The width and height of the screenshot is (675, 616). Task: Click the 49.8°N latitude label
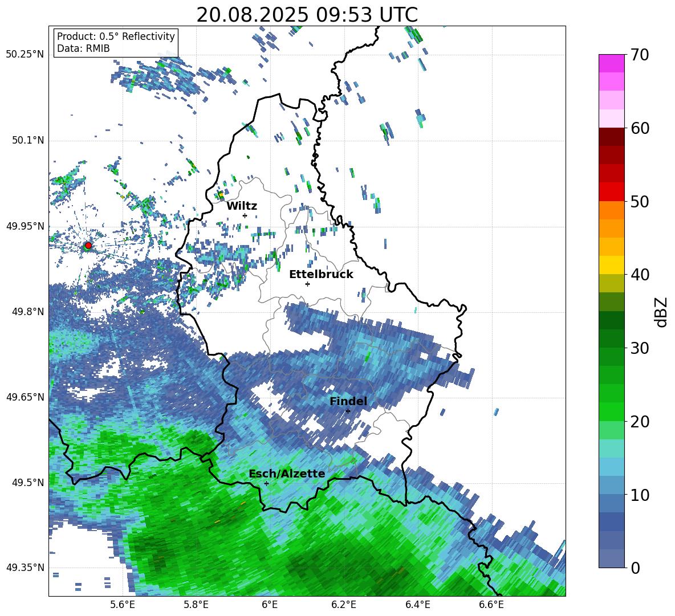27,312
